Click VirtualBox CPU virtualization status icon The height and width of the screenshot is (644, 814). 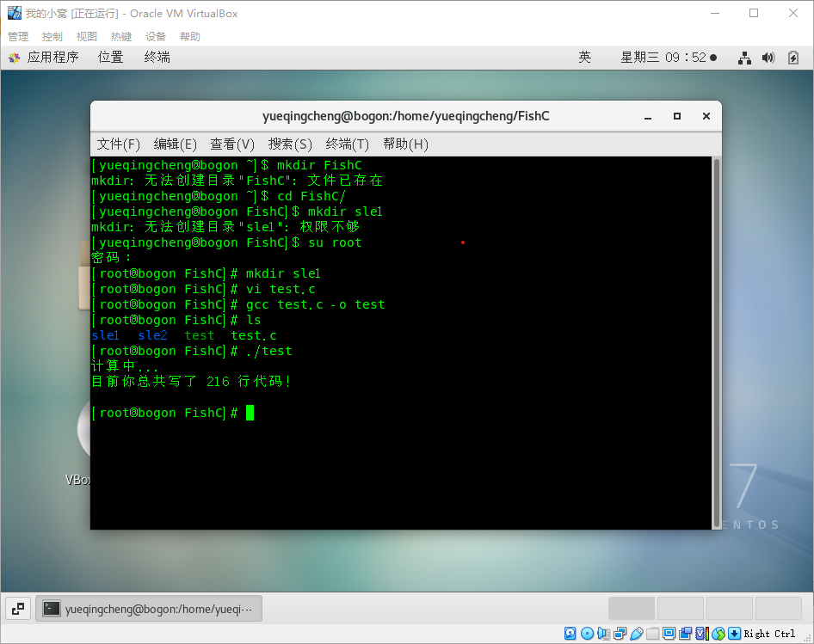pos(702,634)
